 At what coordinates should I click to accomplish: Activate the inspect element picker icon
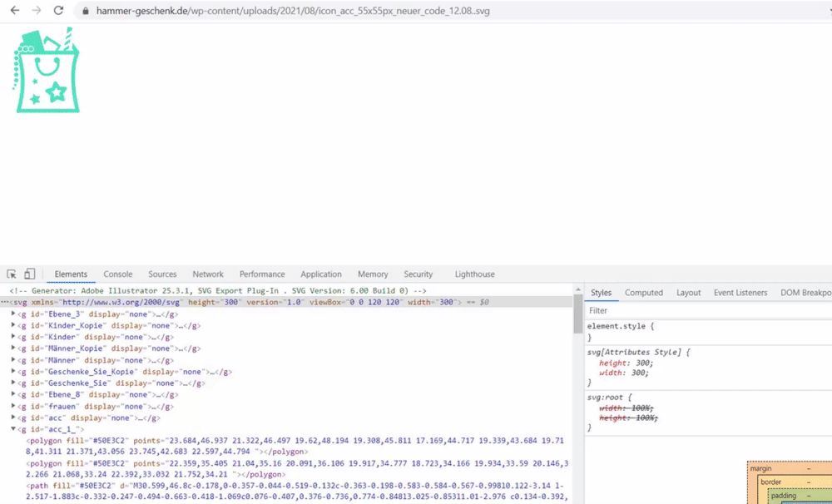click(11, 274)
